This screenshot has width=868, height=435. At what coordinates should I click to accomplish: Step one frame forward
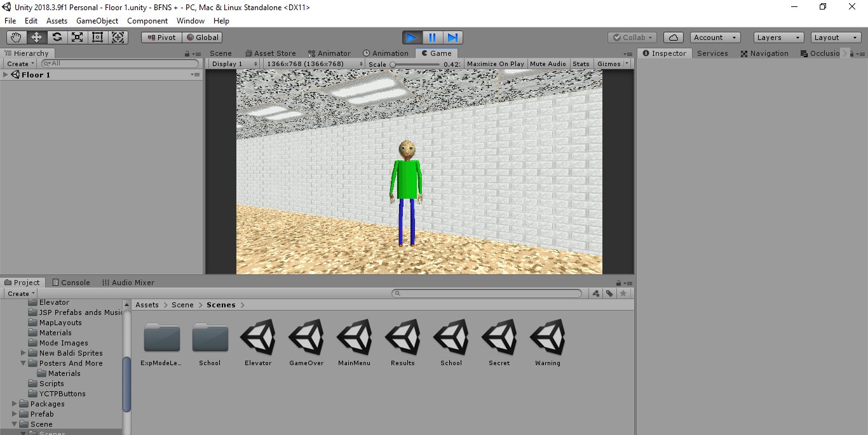click(452, 37)
